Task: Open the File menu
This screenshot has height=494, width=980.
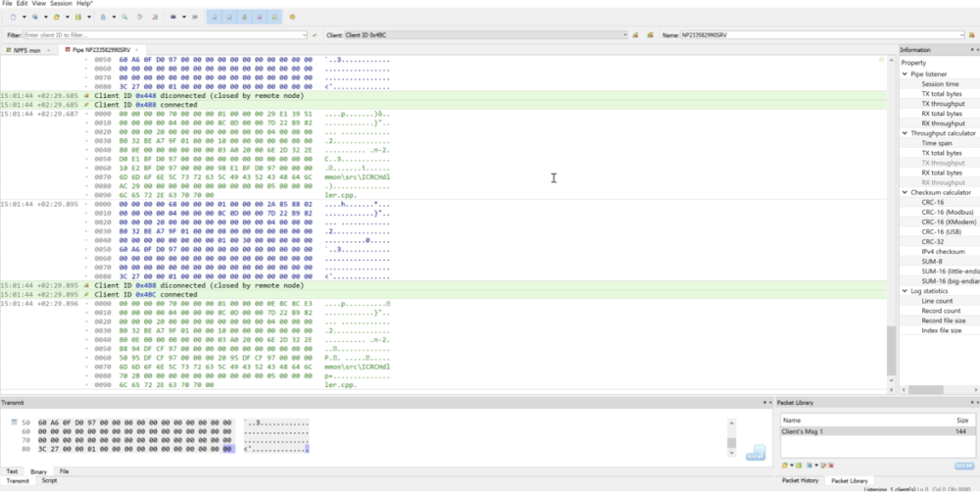Action: point(8,3)
